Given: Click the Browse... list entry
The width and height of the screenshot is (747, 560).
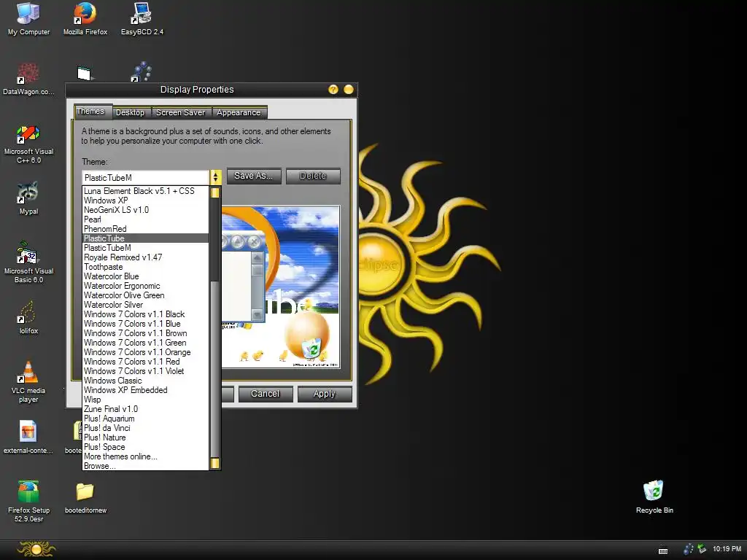Looking at the screenshot, I should 145,466.
